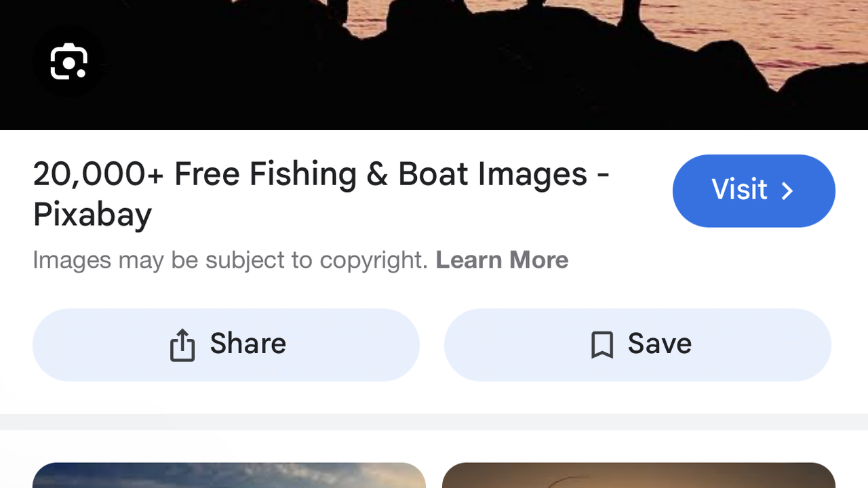Screen dimensions: 868x488
Task: Open the left related image thumbnail
Action: tap(229, 476)
